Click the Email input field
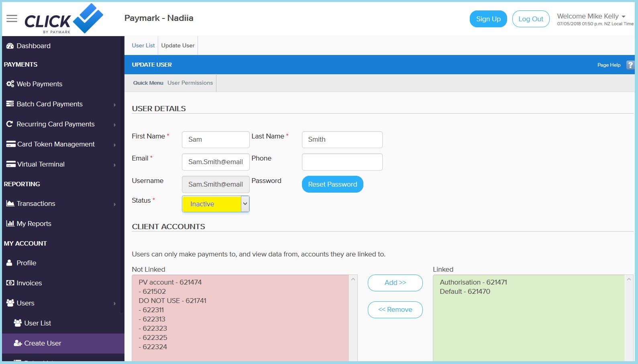 (216, 162)
